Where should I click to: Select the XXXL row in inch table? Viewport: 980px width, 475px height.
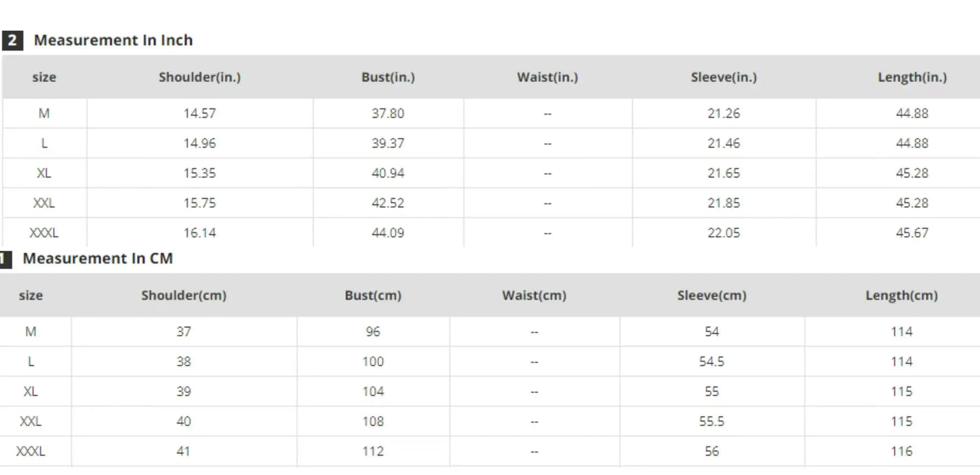491,232
